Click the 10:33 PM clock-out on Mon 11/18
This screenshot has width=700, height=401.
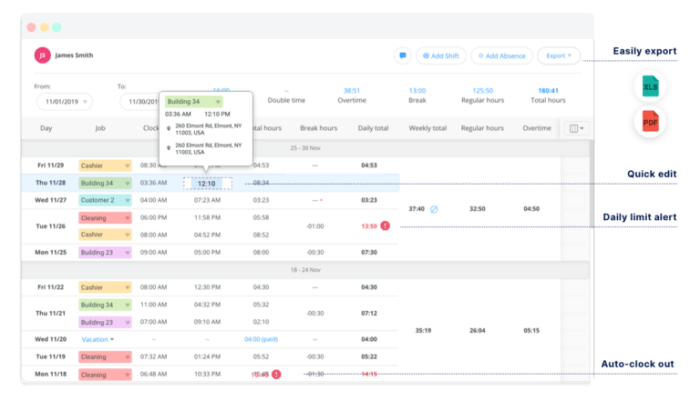[207, 374]
